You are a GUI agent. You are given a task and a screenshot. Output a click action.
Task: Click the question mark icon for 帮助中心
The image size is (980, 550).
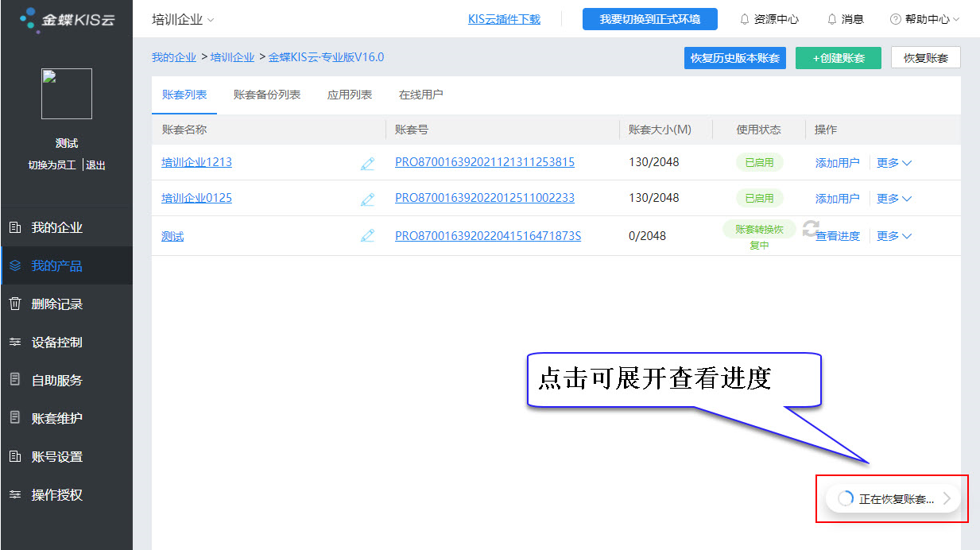pyautogui.click(x=896, y=19)
